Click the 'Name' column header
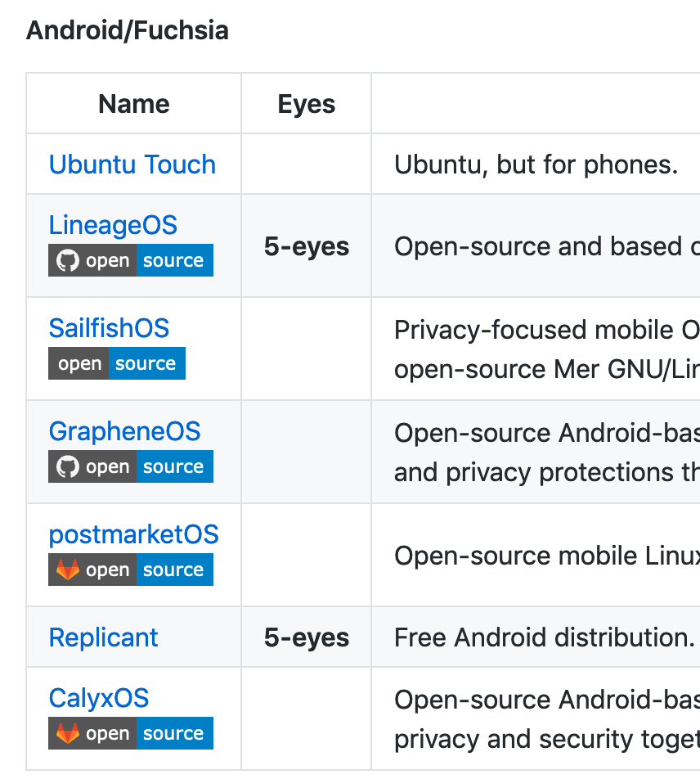Viewport: 700px width, 779px height. tap(133, 104)
